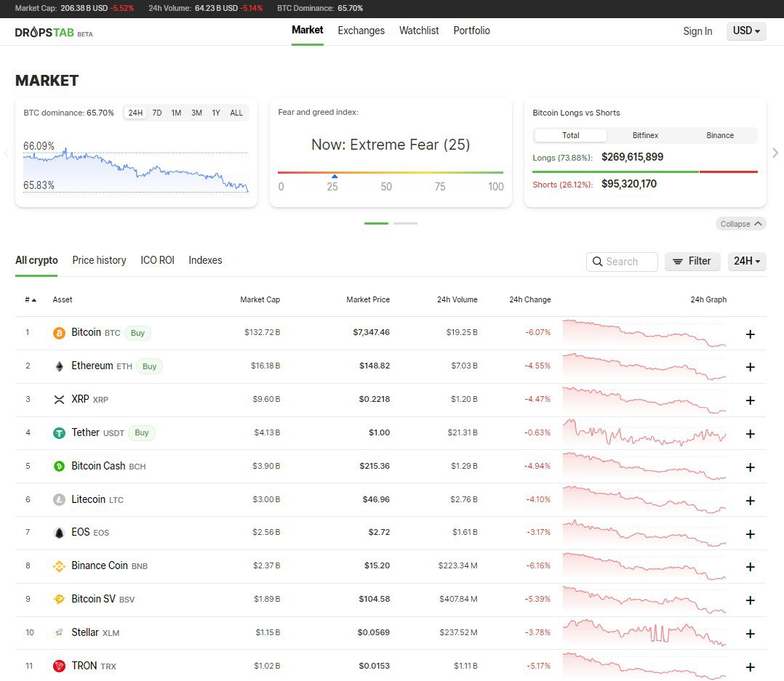
Task: Click the Bitcoin SV coin logo
Action: tap(59, 599)
